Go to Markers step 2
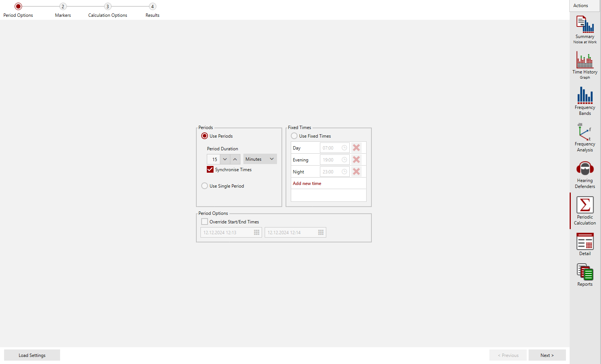 [x=63, y=10]
